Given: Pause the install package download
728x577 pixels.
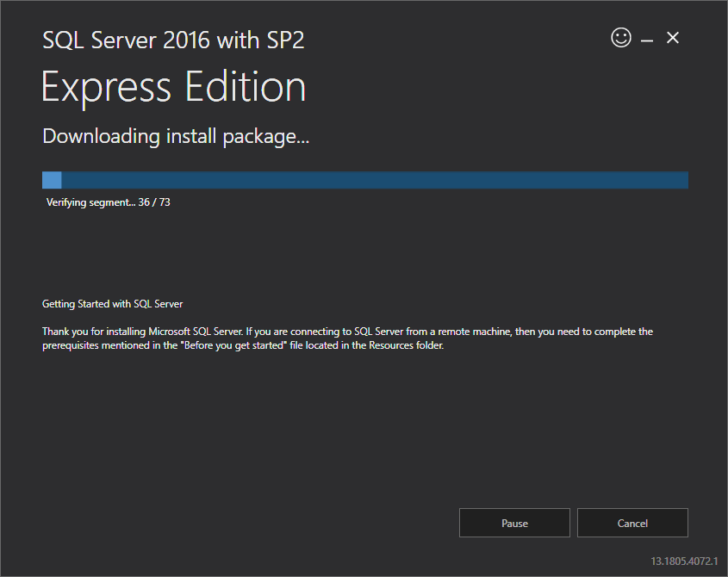Looking at the screenshot, I should (514, 523).
